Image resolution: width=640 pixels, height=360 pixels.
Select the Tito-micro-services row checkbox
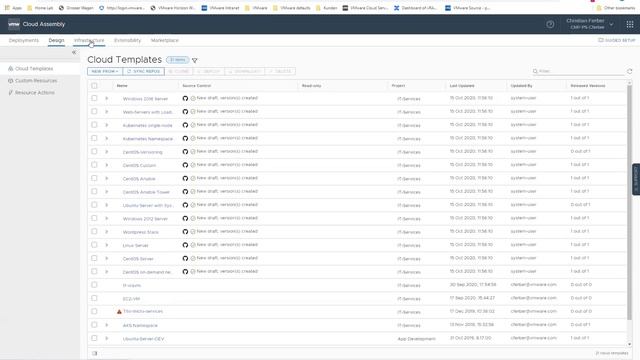click(94, 311)
